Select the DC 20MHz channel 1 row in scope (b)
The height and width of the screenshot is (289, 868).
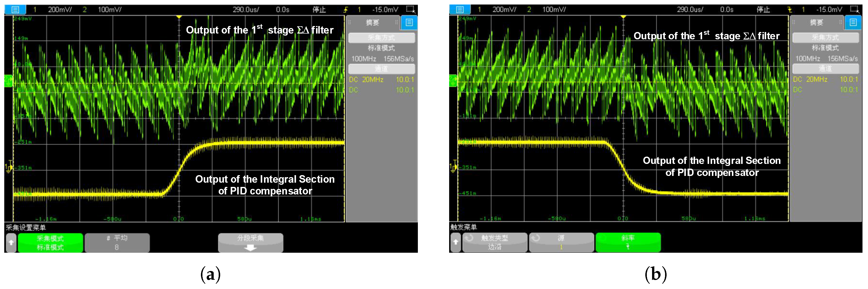[825, 80]
